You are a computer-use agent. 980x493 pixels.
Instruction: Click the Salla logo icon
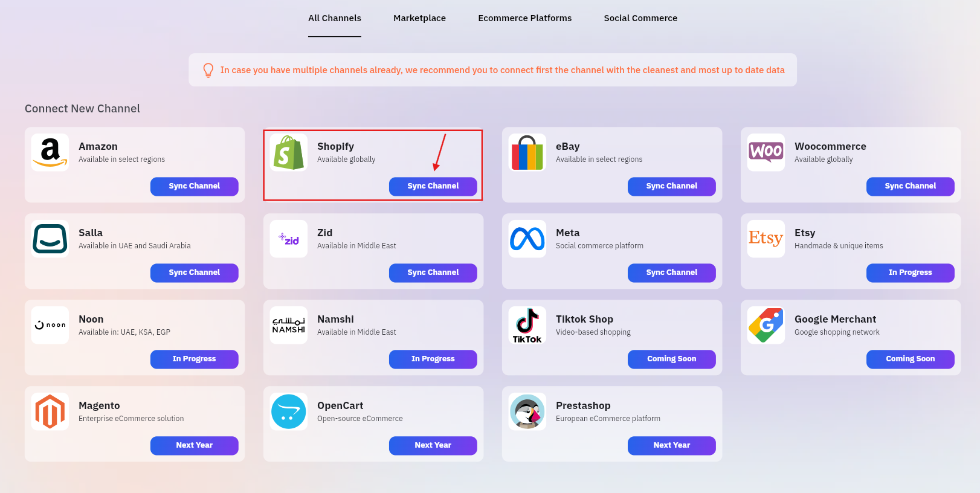coord(50,239)
